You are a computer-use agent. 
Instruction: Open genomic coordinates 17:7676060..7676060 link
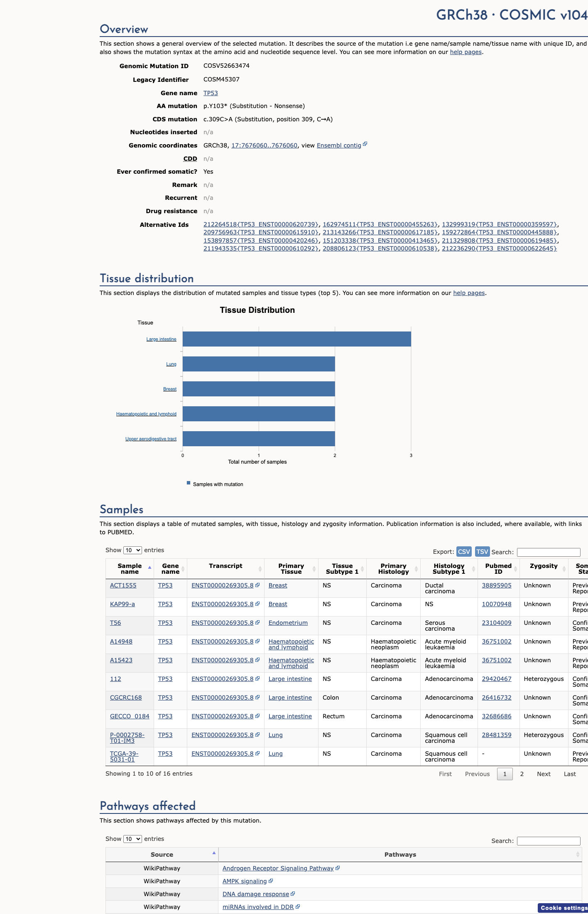264,145
